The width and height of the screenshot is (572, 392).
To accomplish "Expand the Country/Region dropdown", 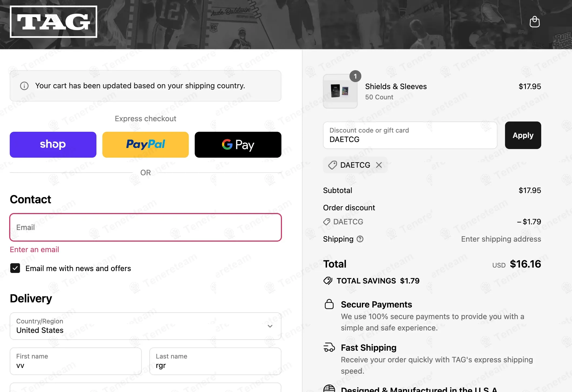I will click(145, 326).
